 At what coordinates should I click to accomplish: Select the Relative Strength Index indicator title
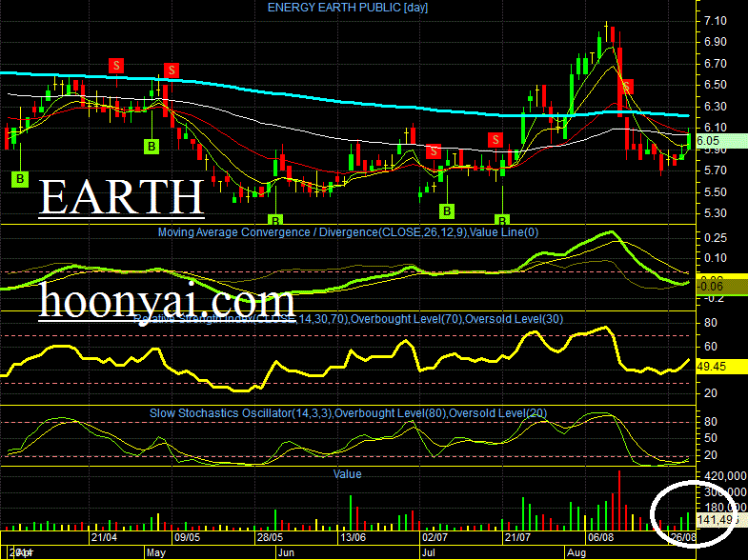point(349,319)
